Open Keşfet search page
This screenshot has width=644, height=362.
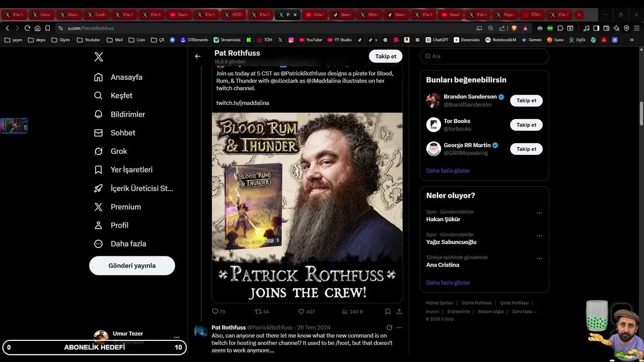coord(114,96)
